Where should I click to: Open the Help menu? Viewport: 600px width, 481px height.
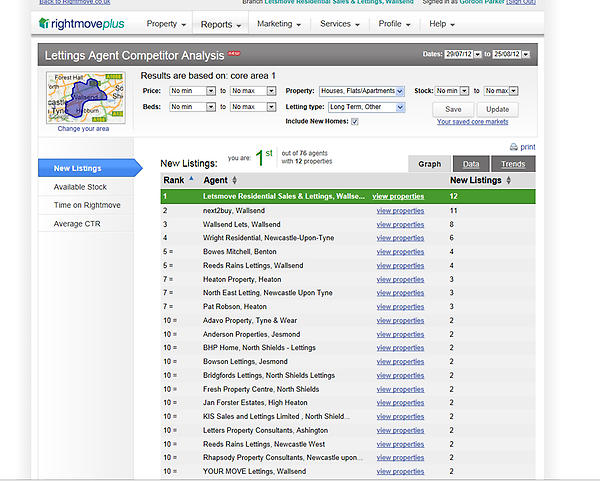click(442, 24)
